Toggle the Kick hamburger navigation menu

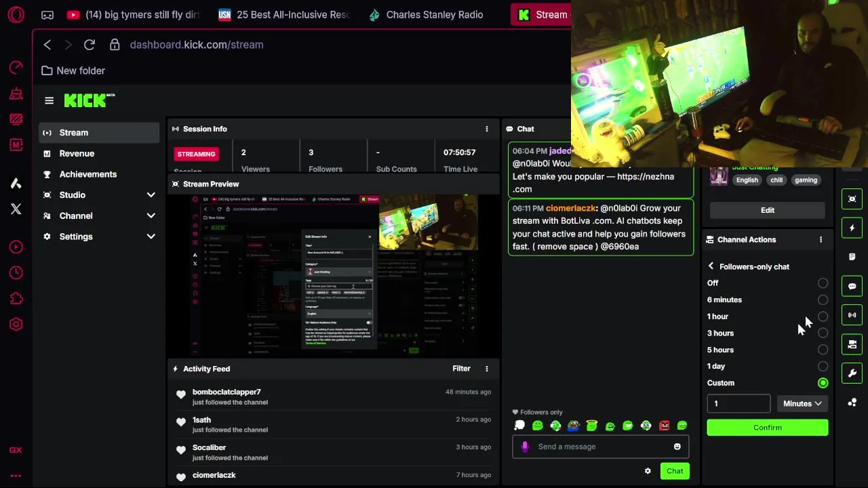point(49,101)
